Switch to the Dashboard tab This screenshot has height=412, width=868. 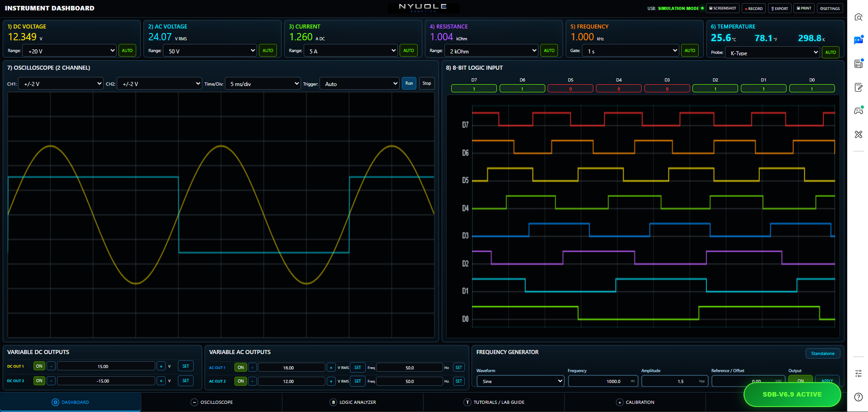click(x=71, y=402)
